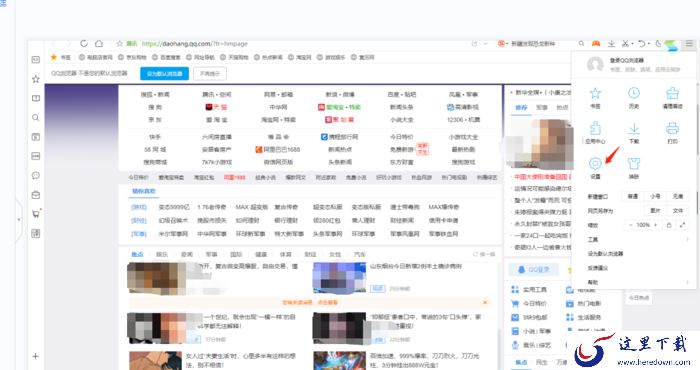Screen dimensions: 700x370
Task: Click the shopping cart icon in left sidebar
Action: point(36,213)
